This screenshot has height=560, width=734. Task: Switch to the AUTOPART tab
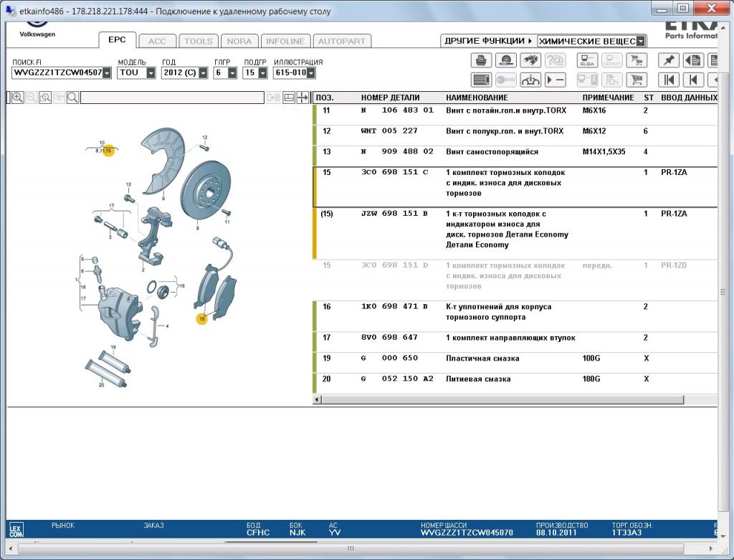pyautogui.click(x=342, y=41)
